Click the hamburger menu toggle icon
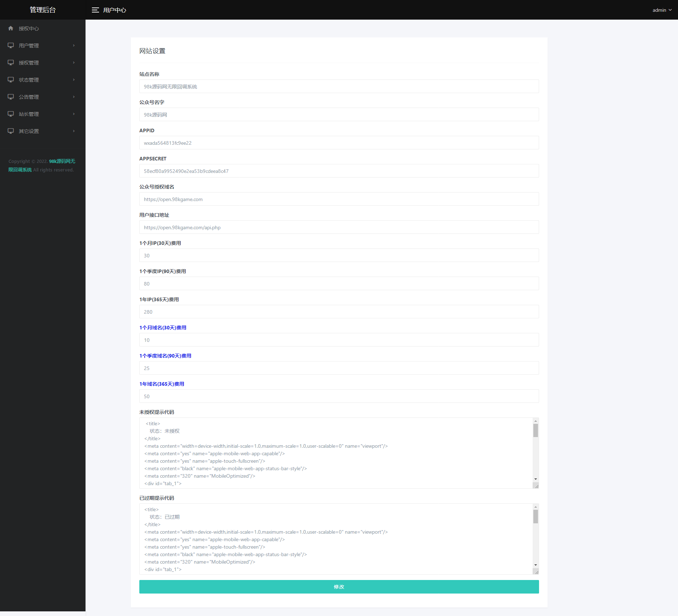Screen dimensions: 678x616 pyautogui.click(x=95, y=10)
